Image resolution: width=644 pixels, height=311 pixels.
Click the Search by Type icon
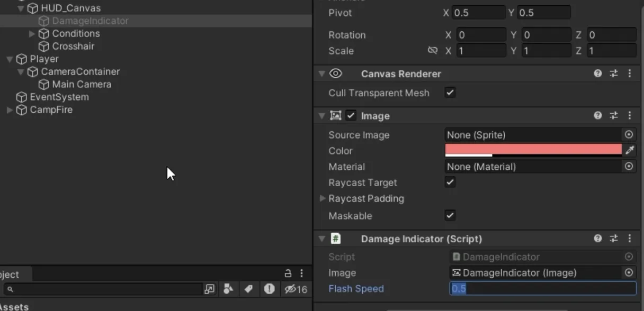point(228,289)
